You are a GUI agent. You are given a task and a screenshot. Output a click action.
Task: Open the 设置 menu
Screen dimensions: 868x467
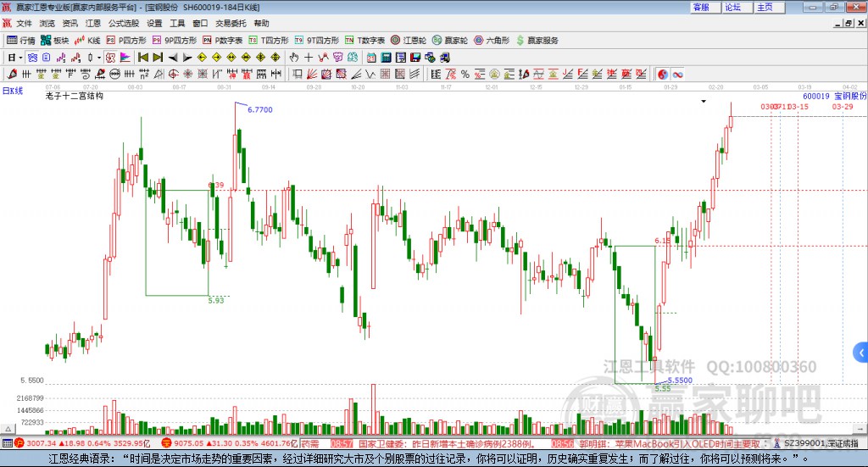[154, 23]
